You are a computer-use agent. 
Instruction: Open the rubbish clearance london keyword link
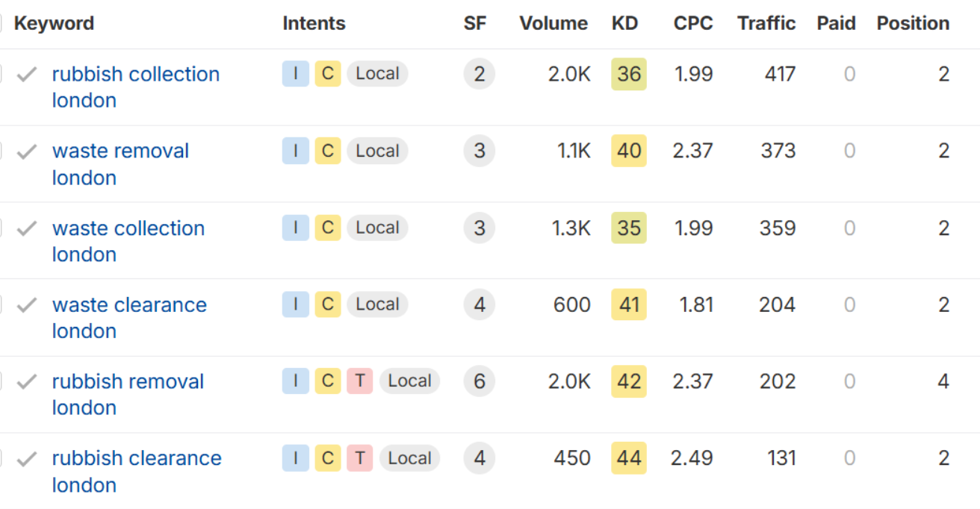click(137, 471)
